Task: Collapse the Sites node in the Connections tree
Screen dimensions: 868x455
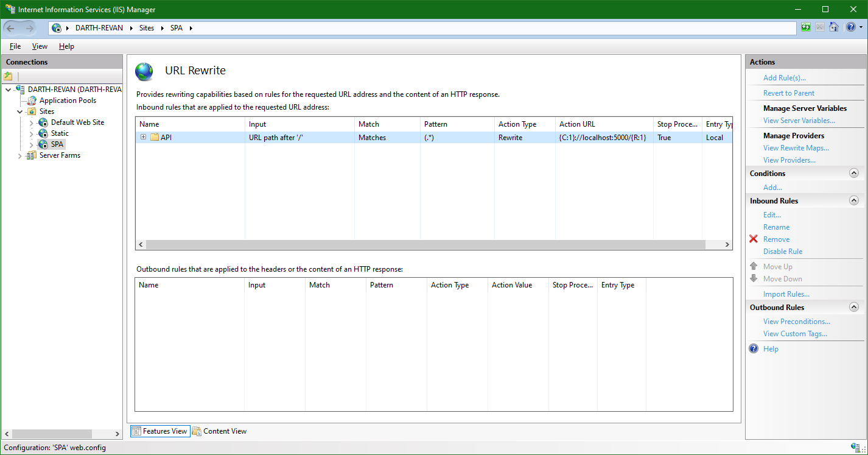Action: 19,111
